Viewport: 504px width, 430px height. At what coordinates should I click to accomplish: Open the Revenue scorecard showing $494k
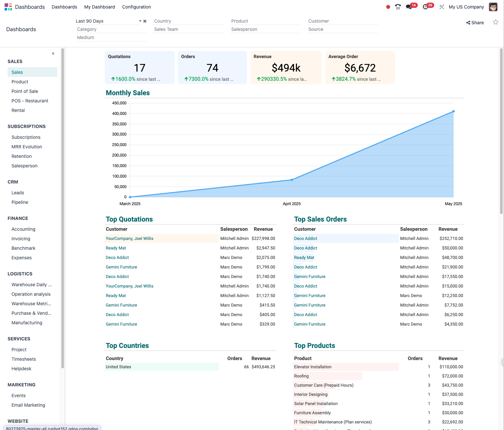[x=286, y=67]
